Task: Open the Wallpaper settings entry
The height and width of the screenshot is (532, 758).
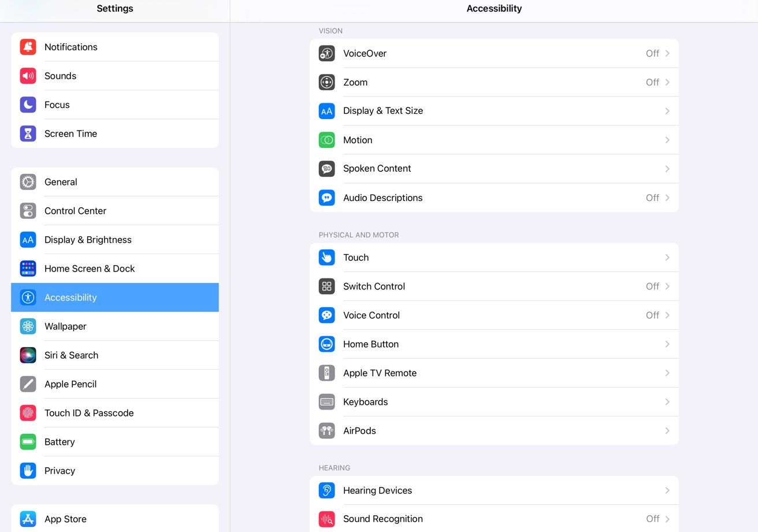Action: pyautogui.click(x=115, y=326)
